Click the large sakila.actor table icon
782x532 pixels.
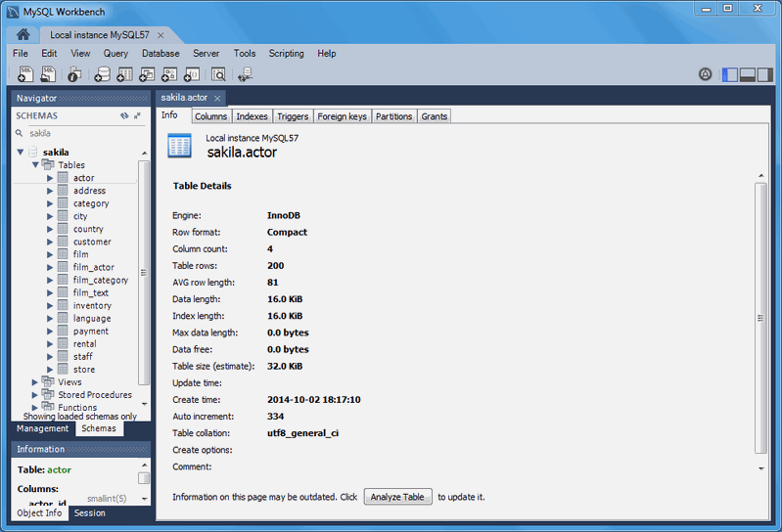pyautogui.click(x=179, y=146)
